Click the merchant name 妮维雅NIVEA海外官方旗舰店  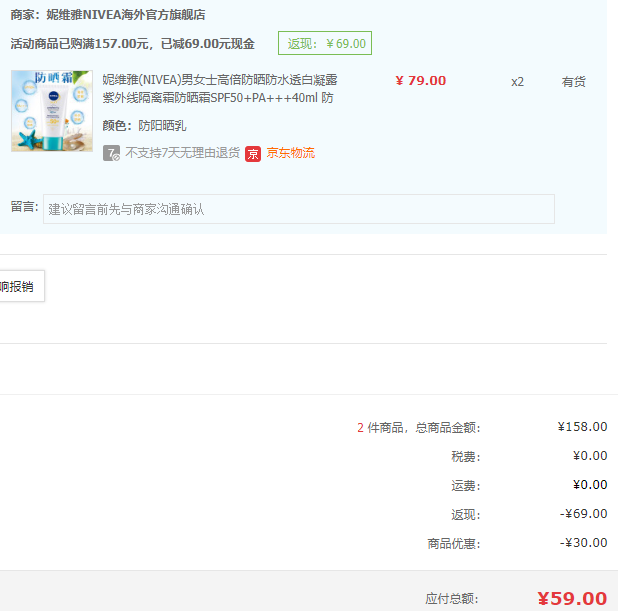126,15
